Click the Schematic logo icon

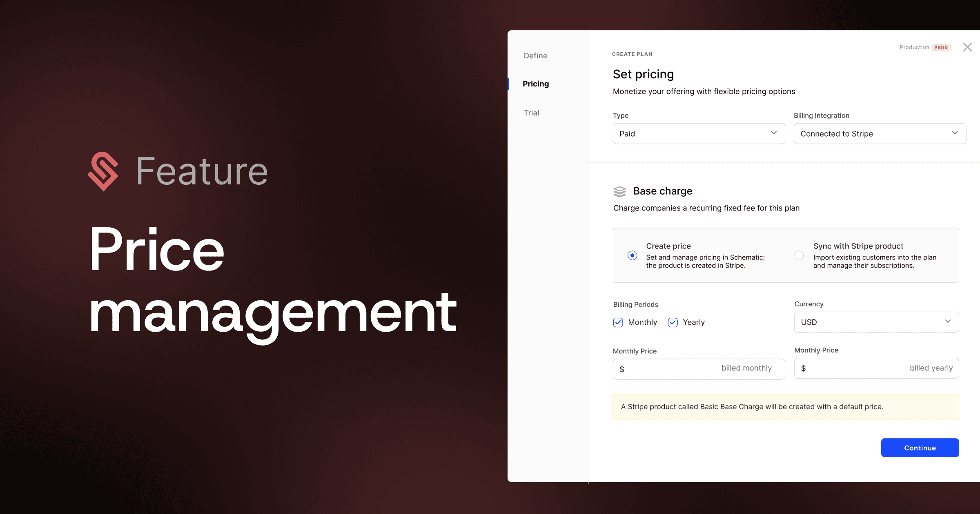(x=104, y=171)
